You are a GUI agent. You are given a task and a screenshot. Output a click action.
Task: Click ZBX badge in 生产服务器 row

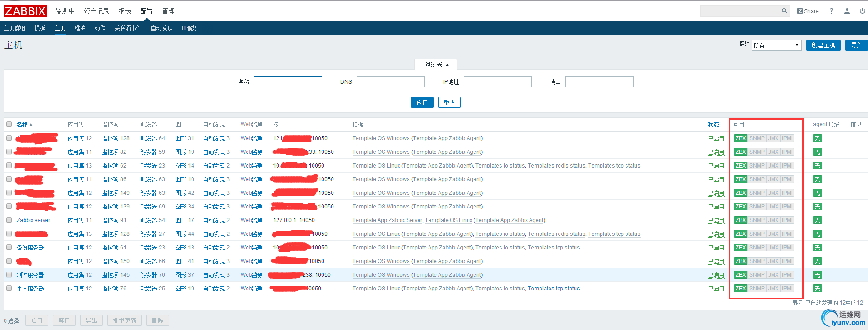coord(741,289)
